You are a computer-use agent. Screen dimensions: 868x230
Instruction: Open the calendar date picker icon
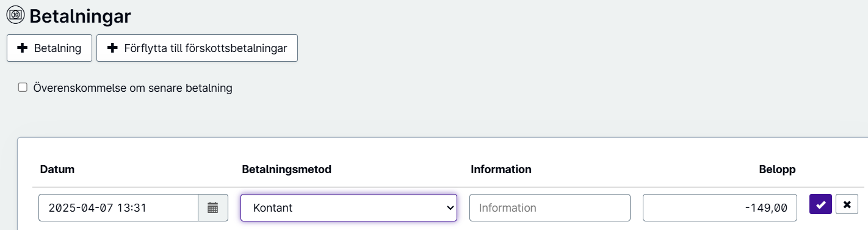point(213,208)
